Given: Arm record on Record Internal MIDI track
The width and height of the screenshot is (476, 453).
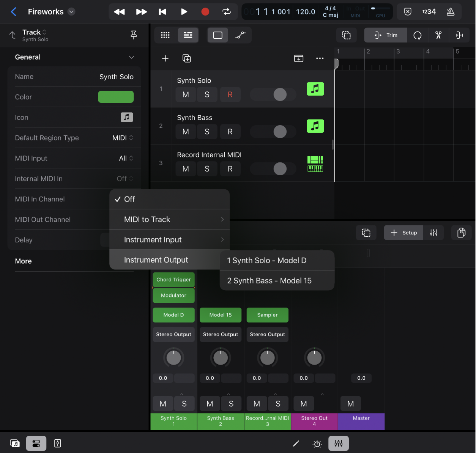Looking at the screenshot, I should (x=230, y=169).
